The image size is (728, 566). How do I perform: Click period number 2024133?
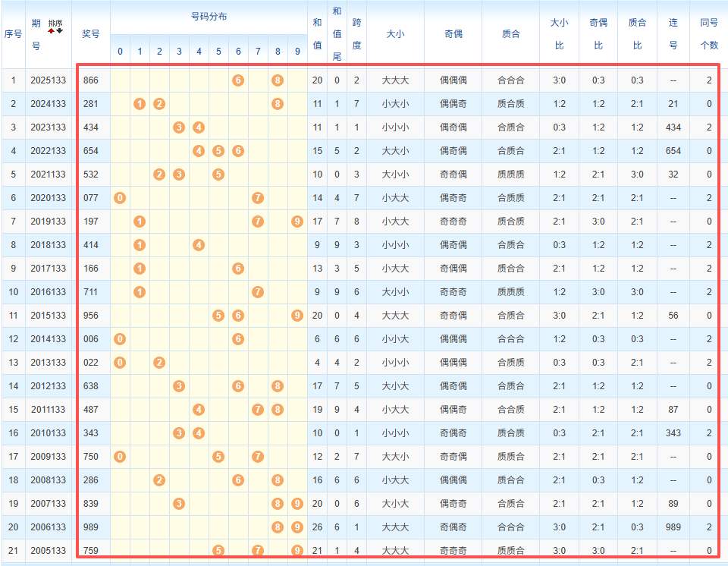(49, 104)
